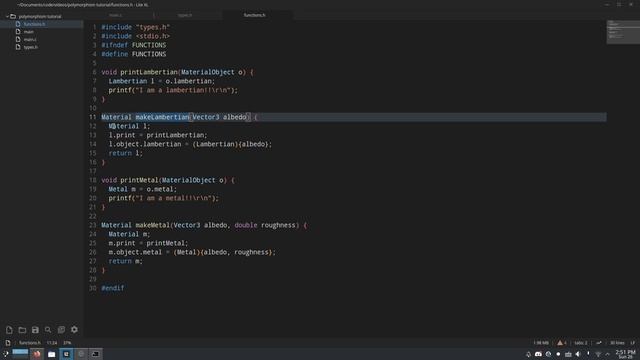Open the application launcher on the taskbar
The width and height of the screenshot is (640, 360).
pos(5,354)
